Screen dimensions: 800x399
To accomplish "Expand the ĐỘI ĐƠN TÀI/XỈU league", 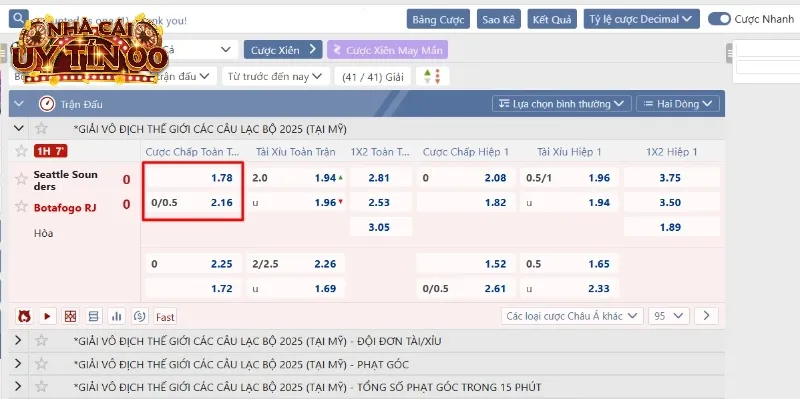I will point(18,340).
